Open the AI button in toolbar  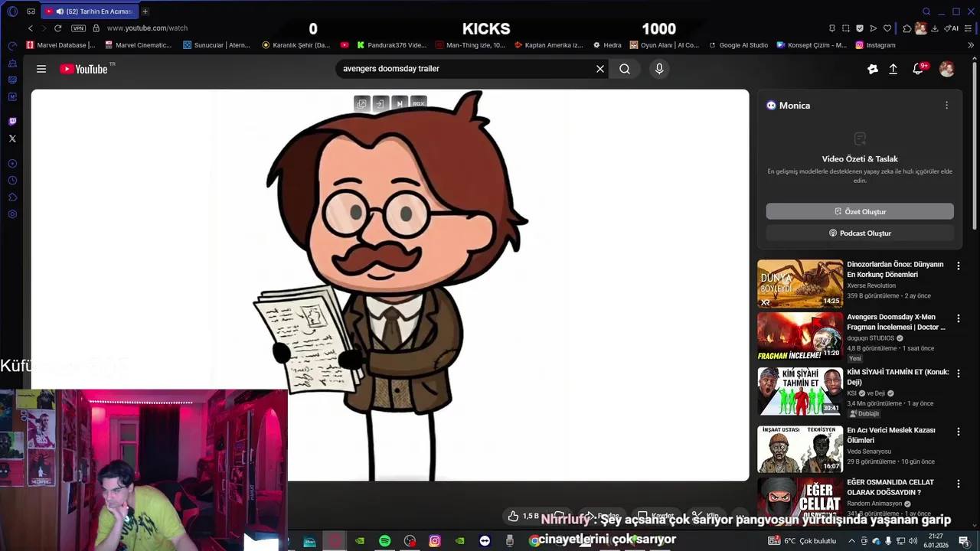tap(951, 28)
